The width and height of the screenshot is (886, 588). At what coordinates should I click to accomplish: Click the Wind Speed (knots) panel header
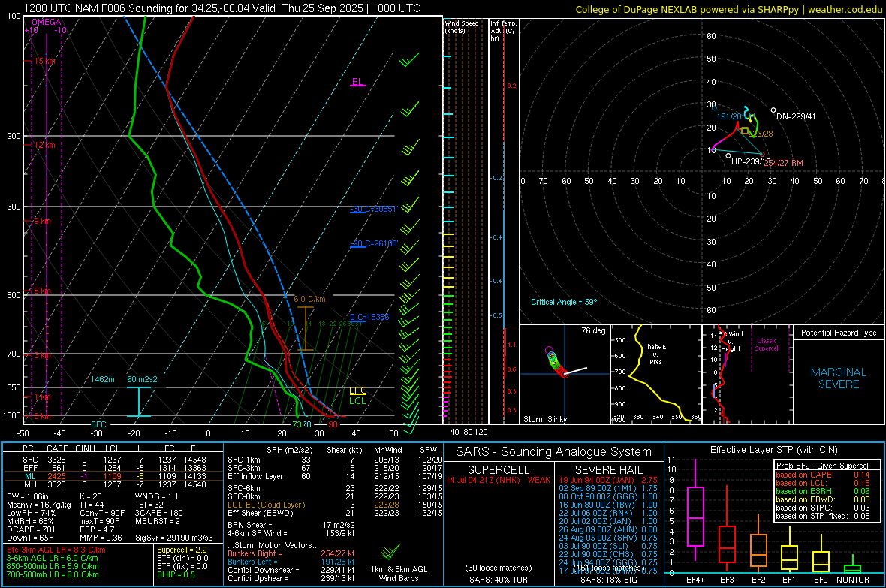pos(462,26)
